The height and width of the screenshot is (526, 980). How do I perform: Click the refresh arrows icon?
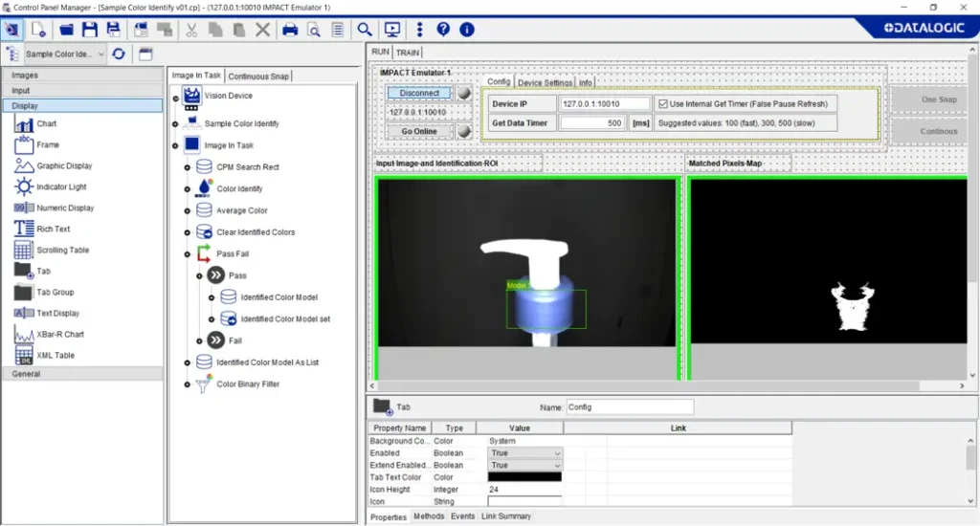tap(119, 55)
